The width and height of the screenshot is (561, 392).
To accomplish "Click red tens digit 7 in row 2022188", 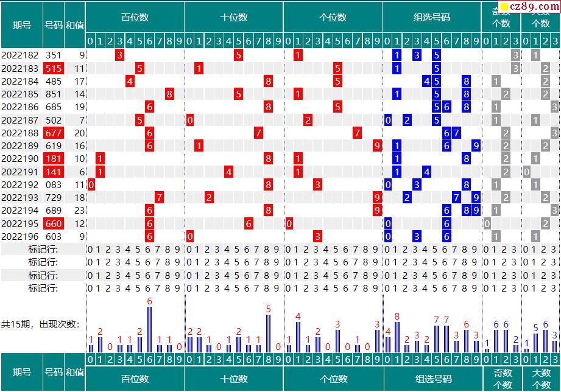I will click(258, 133).
